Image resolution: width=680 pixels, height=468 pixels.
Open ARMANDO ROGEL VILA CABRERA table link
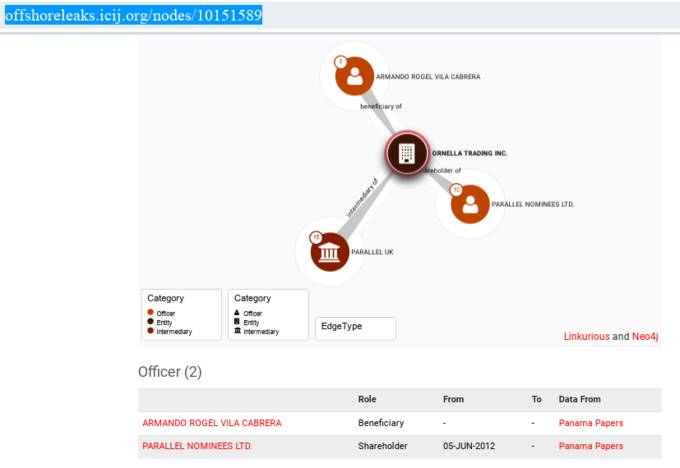click(x=212, y=423)
